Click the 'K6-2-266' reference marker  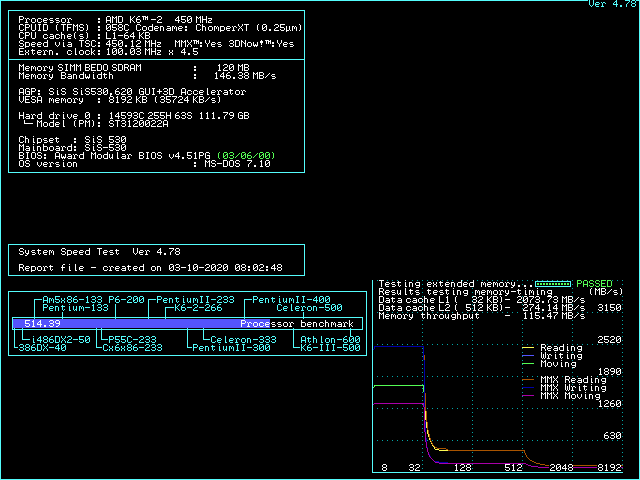(198, 308)
